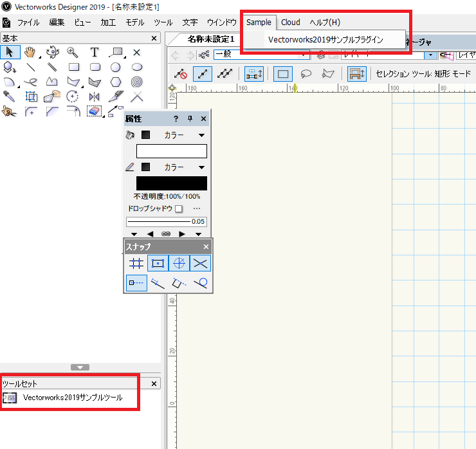Select the Pan hand tool
This screenshot has width=476, height=449.
pos(30,52)
